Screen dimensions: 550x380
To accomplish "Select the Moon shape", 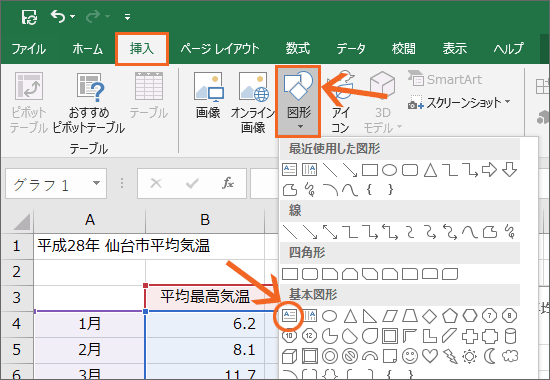I will pyautogui.click(x=489, y=356).
